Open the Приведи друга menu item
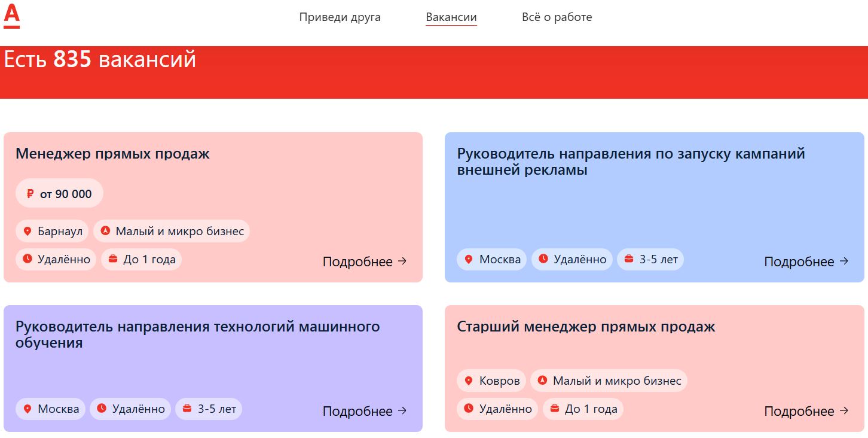Viewport: 868px width, 438px height. tap(340, 17)
